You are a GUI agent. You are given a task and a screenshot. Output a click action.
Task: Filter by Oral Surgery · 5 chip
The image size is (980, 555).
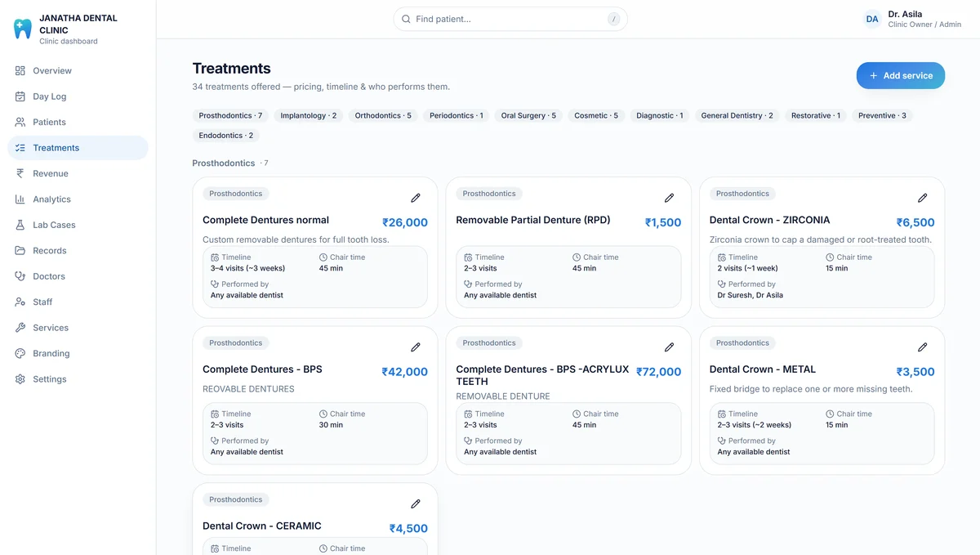click(528, 116)
